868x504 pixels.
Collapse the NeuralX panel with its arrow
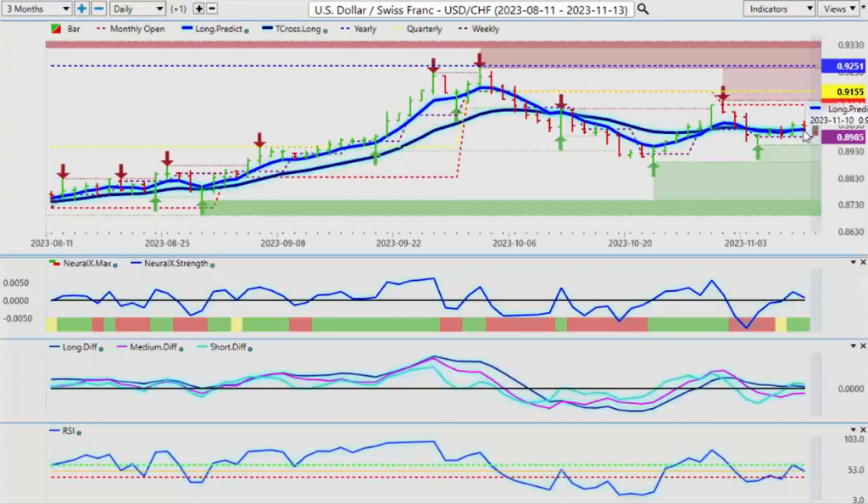point(853,262)
